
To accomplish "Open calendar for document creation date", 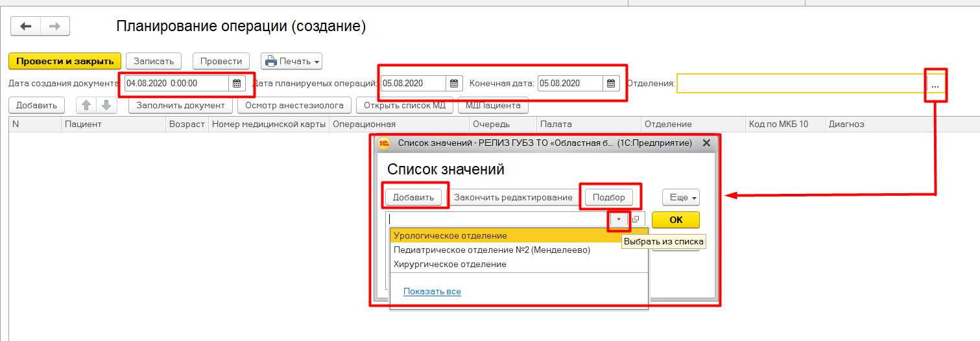I will pyautogui.click(x=237, y=84).
